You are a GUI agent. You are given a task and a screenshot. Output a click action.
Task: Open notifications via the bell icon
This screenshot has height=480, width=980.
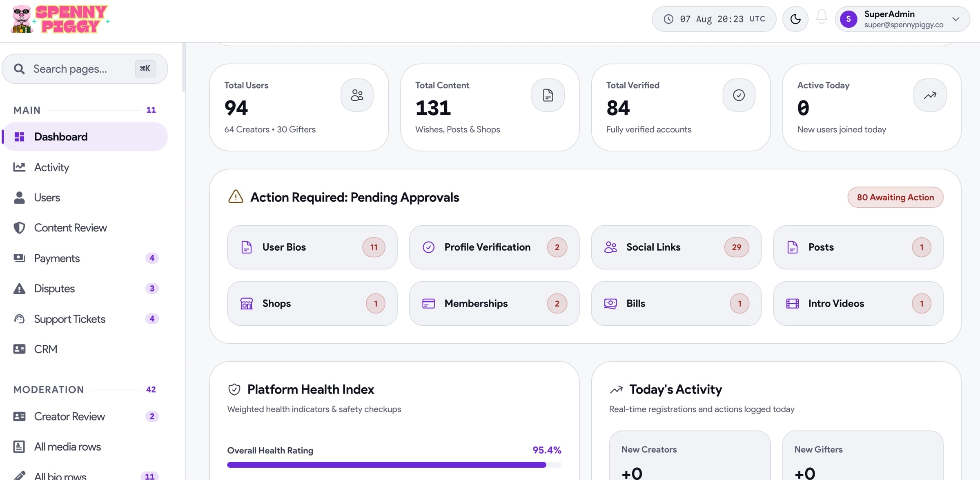tap(822, 17)
